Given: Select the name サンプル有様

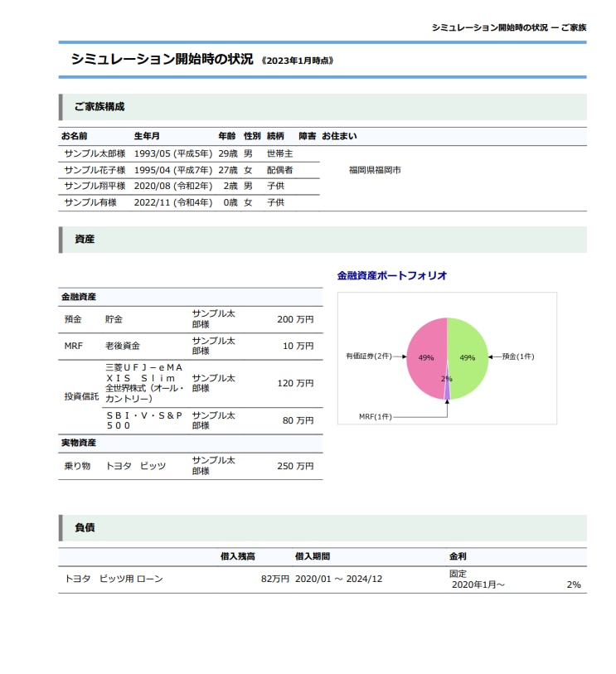Looking at the screenshot, I should (90, 202).
